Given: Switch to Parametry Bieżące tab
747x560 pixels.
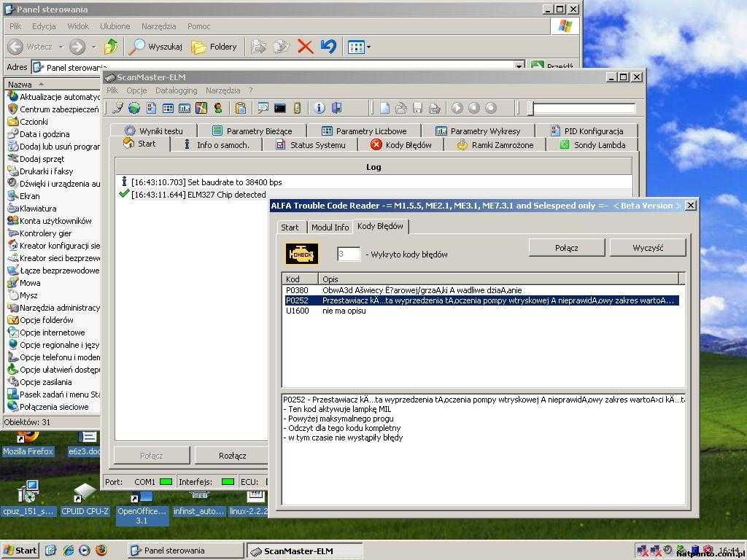Looking at the screenshot, I should point(252,131).
